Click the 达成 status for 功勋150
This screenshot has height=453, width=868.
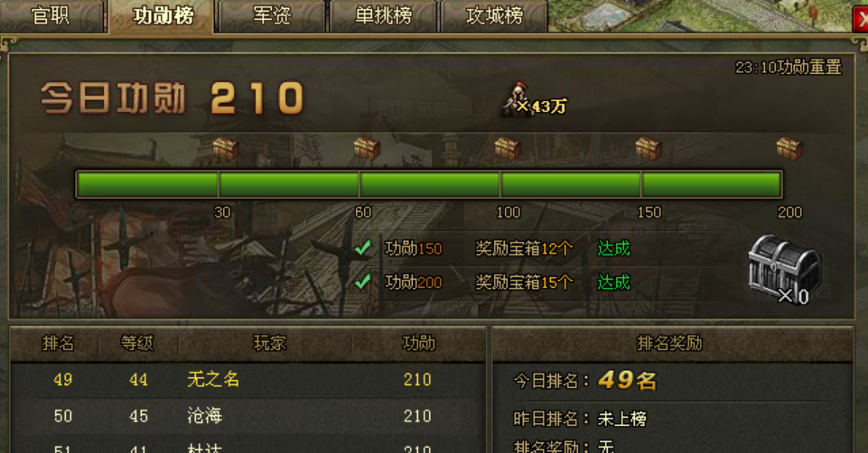[613, 248]
